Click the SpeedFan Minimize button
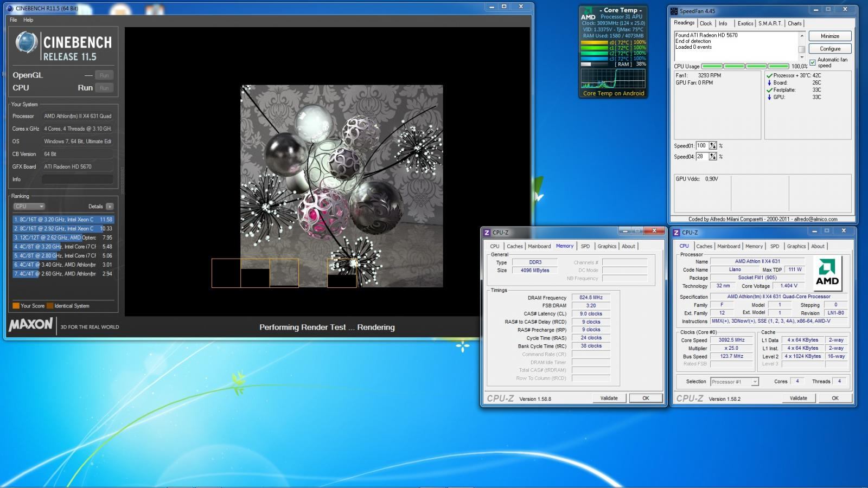868x488 pixels. coord(830,36)
